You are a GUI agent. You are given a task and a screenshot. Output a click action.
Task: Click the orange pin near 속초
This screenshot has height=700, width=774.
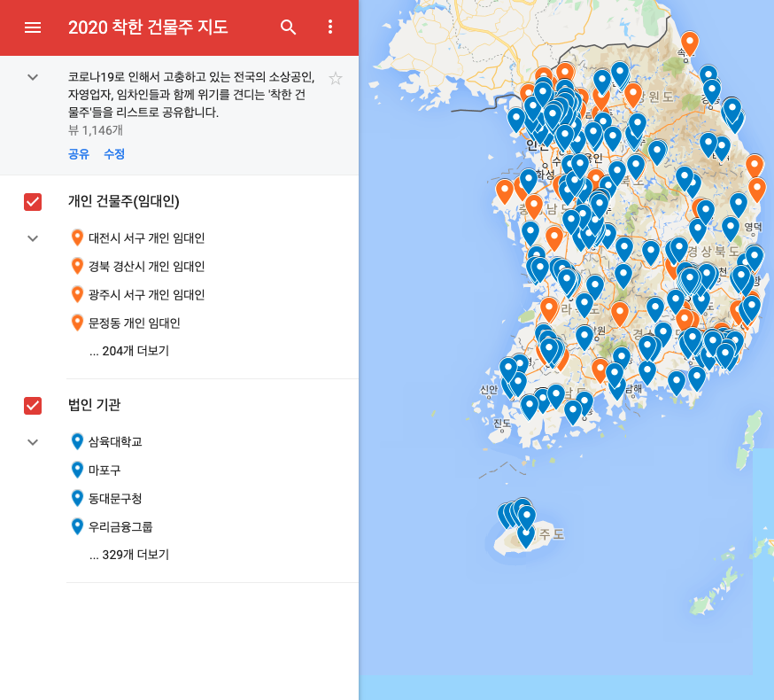(690, 40)
